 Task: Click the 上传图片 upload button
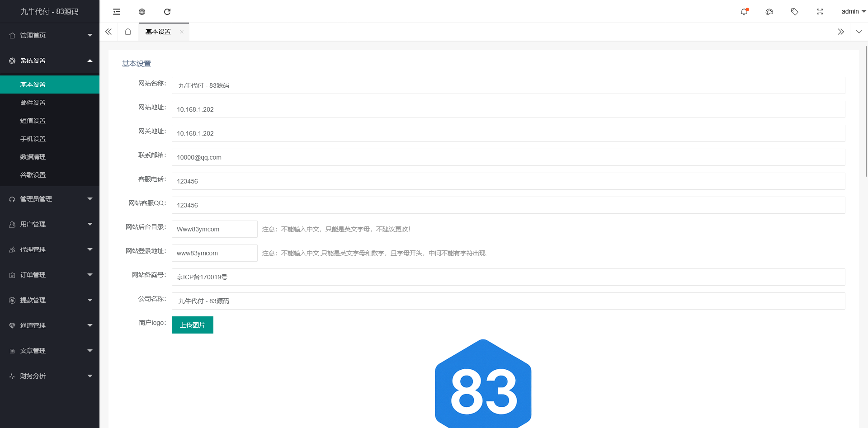tap(193, 325)
